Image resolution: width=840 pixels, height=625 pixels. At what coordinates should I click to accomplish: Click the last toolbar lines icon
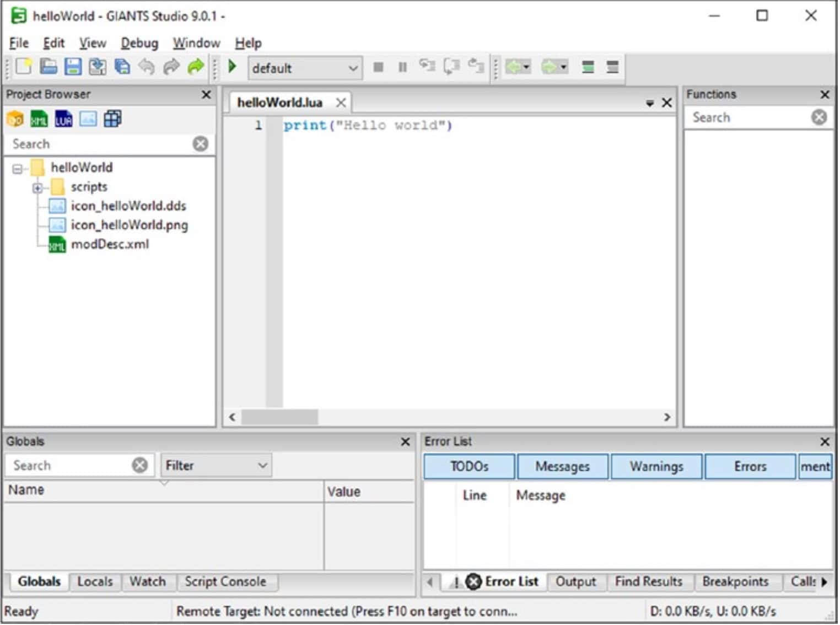coord(613,67)
